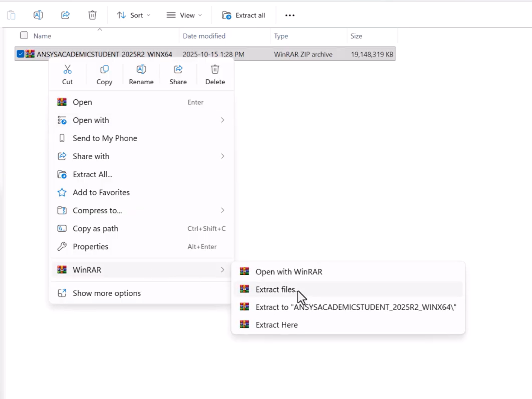Click the Extract all toolbar button
The image size is (532, 399).
pos(244,15)
